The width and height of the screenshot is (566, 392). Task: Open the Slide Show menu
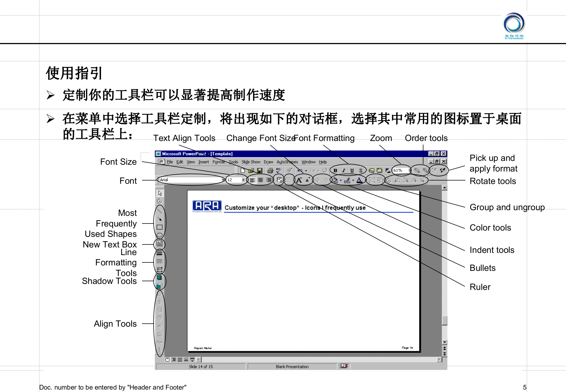click(251, 162)
